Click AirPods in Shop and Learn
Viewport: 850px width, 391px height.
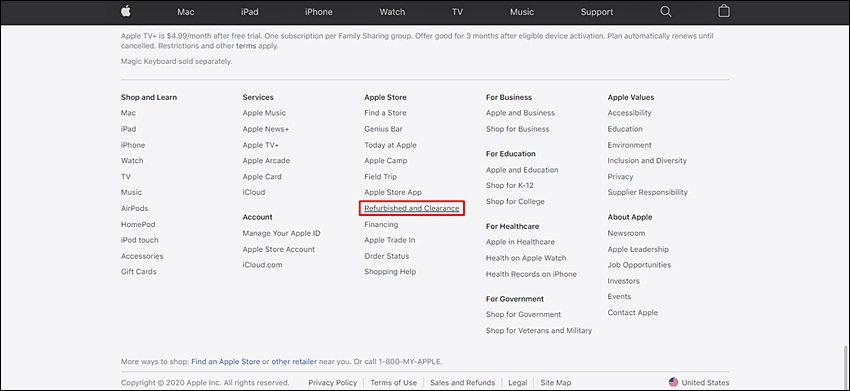[x=134, y=208]
